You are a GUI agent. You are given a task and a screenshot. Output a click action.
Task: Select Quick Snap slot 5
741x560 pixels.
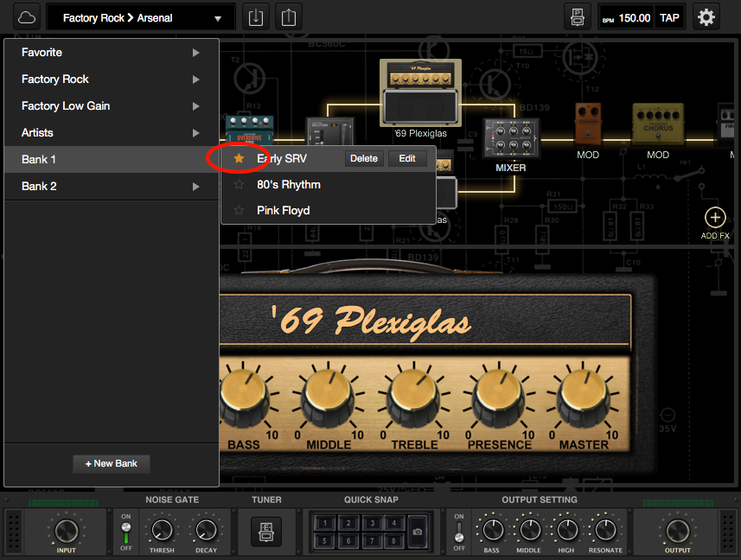tap(324, 541)
